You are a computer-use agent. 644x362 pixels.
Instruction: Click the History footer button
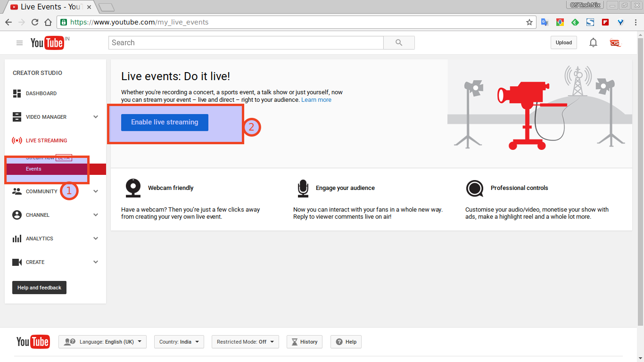point(305,342)
